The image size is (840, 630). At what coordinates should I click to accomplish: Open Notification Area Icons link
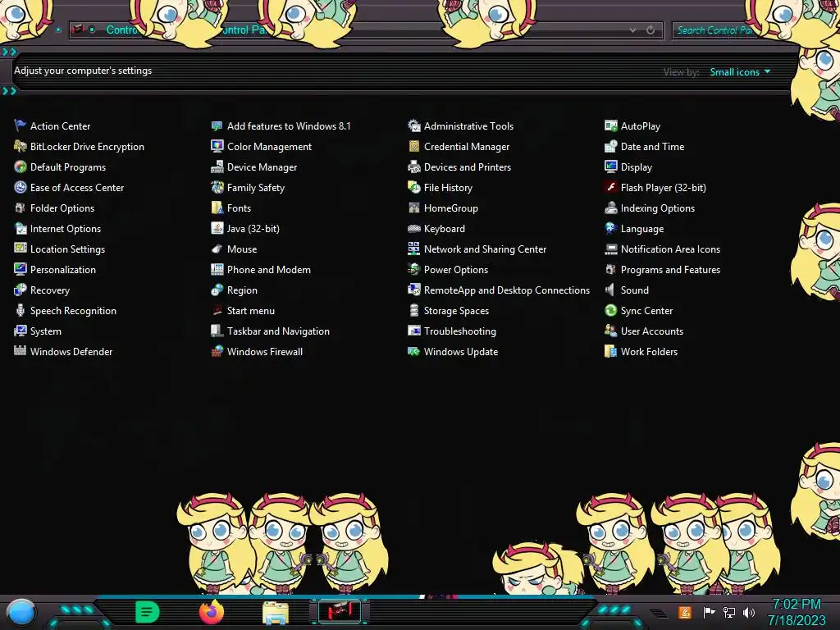pyautogui.click(x=670, y=249)
